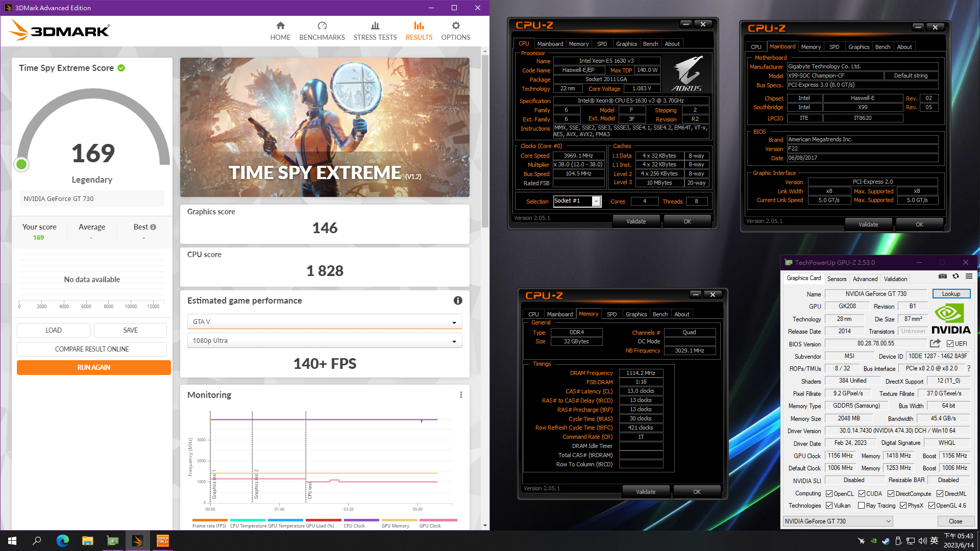Screen dimensions: 980x551
Task: Switch to the GPU-Z Advanced tab
Action: coord(865,279)
